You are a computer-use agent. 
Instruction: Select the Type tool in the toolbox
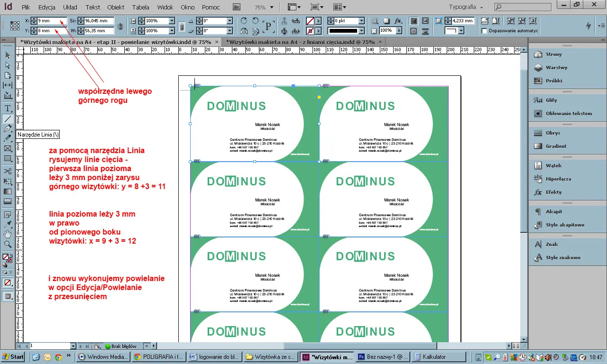tap(8, 109)
